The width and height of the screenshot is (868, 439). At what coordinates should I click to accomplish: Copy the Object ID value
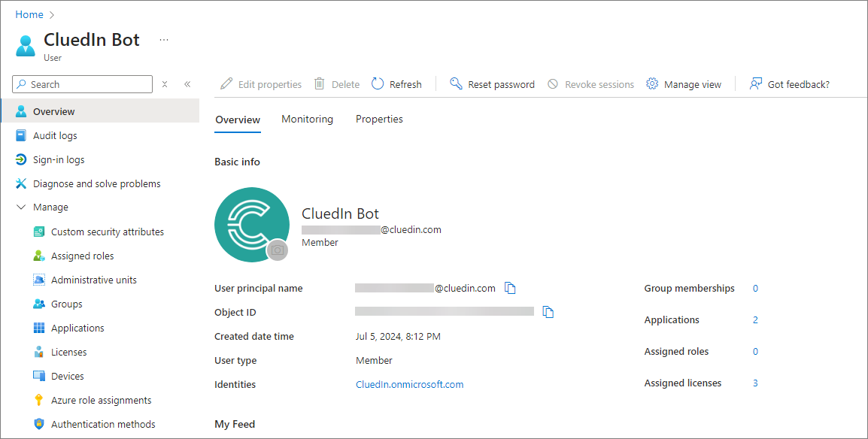(x=548, y=311)
